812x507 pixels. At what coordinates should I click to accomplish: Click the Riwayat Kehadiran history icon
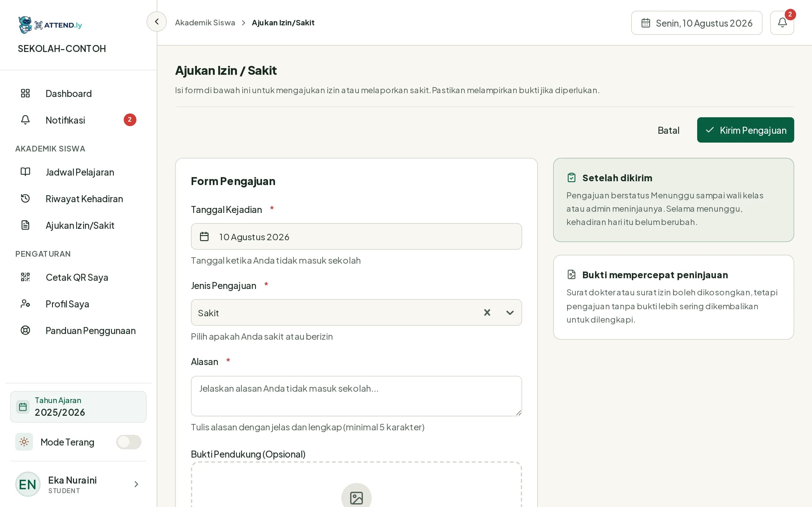click(x=25, y=198)
